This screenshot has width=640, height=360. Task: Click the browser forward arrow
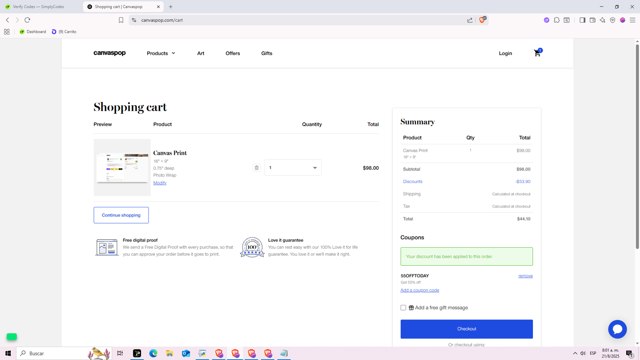pos(17,20)
